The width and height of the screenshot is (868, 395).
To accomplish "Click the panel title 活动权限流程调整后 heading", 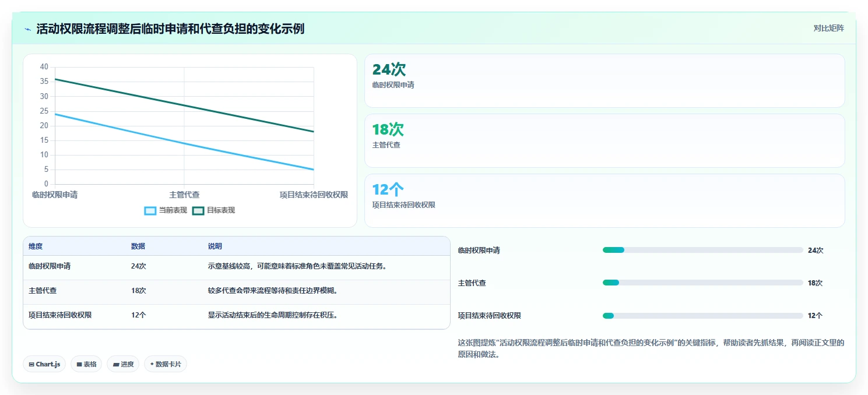I will 170,29.
